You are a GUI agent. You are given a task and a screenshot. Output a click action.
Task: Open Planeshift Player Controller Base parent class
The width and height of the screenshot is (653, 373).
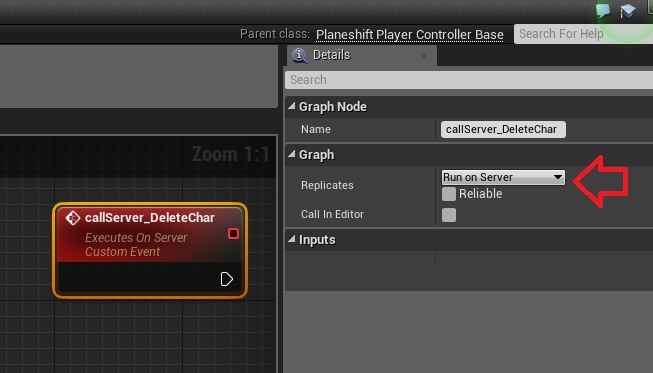pos(409,35)
